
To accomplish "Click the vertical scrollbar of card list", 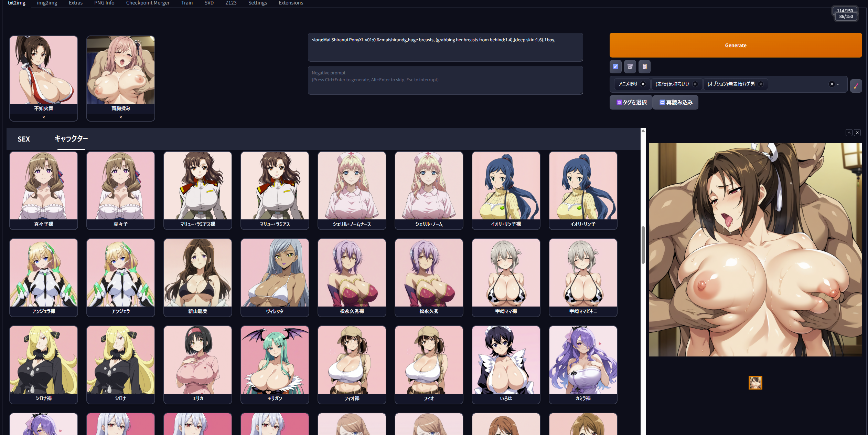I will pos(643,245).
